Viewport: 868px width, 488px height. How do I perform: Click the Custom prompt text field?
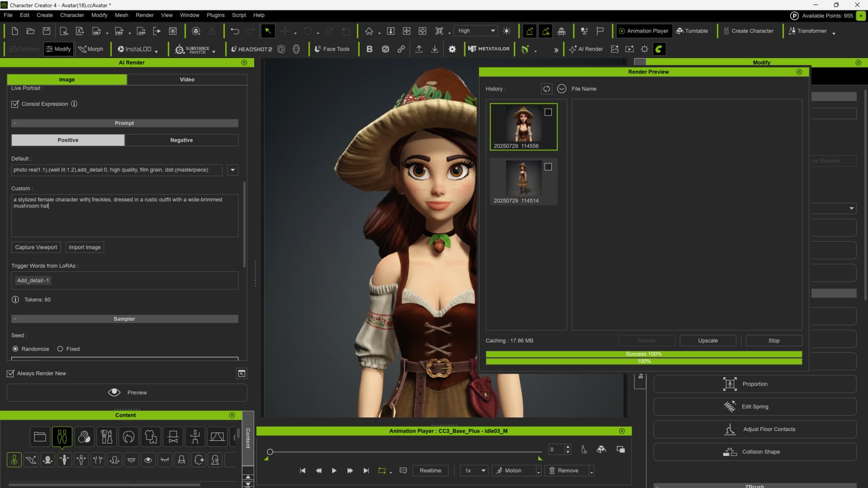click(124, 216)
